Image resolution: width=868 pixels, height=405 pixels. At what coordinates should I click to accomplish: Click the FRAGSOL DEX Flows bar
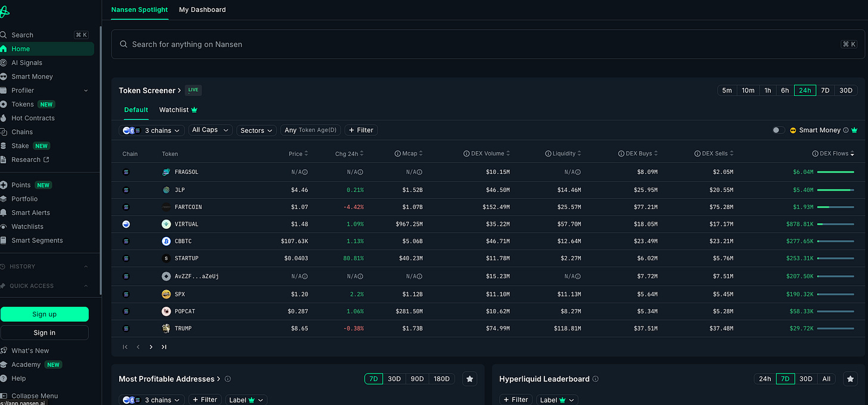(x=835, y=172)
